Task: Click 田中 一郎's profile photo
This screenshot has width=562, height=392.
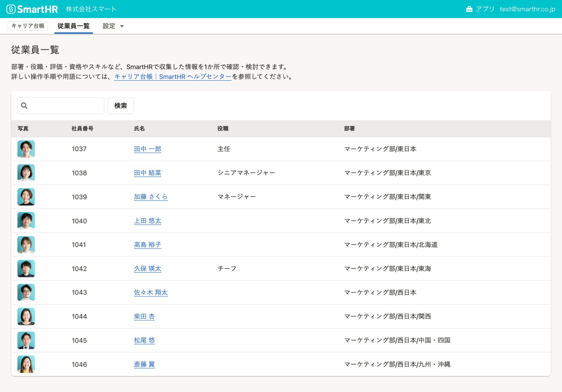Action: click(x=26, y=149)
